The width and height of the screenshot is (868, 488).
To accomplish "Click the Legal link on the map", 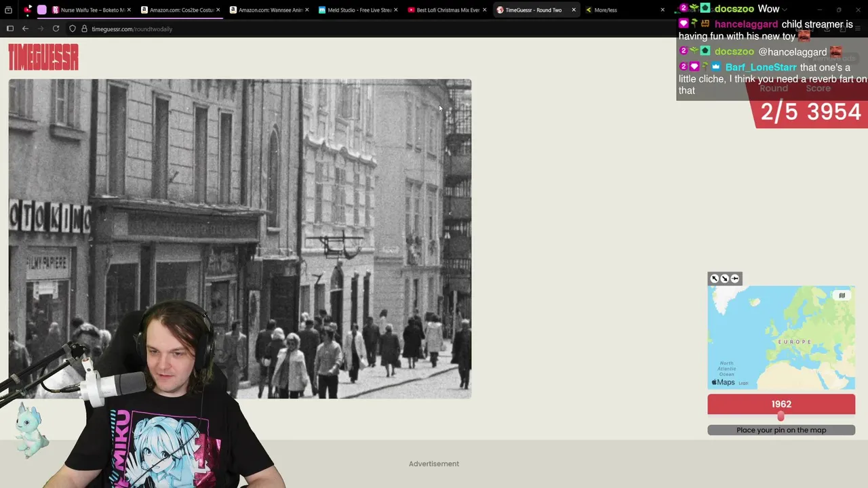I will 743,384.
